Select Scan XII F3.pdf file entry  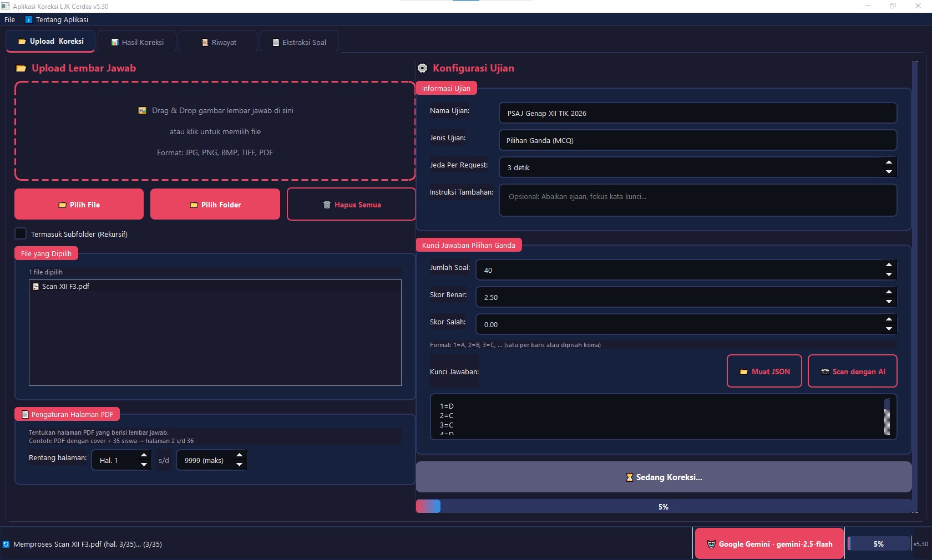[x=65, y=287]
